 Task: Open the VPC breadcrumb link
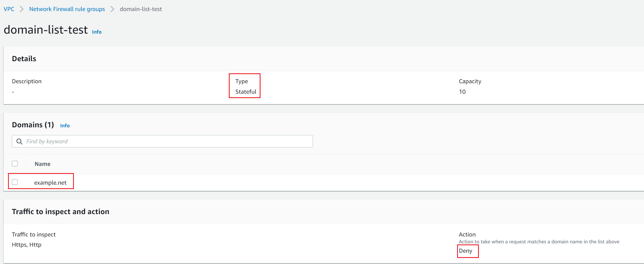pos(9,9)
